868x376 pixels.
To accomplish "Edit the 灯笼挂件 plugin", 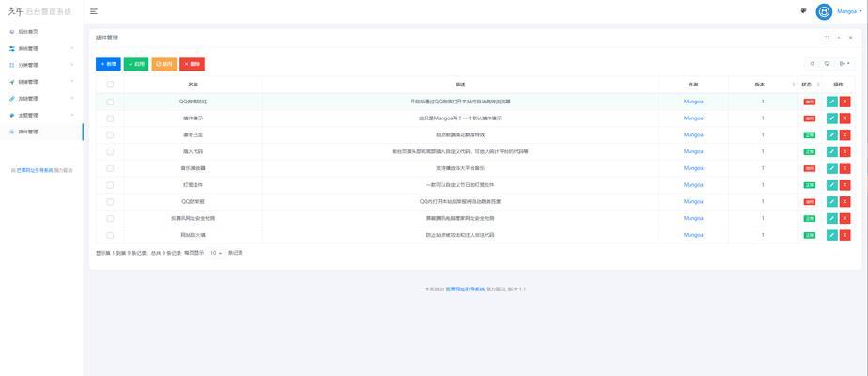I will pos(832,185).
